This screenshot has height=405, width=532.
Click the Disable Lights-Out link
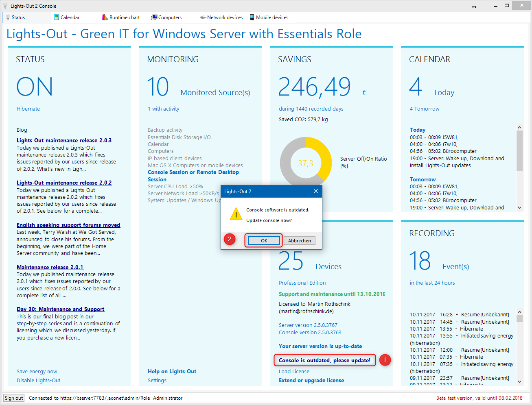(x=39, y=380)
